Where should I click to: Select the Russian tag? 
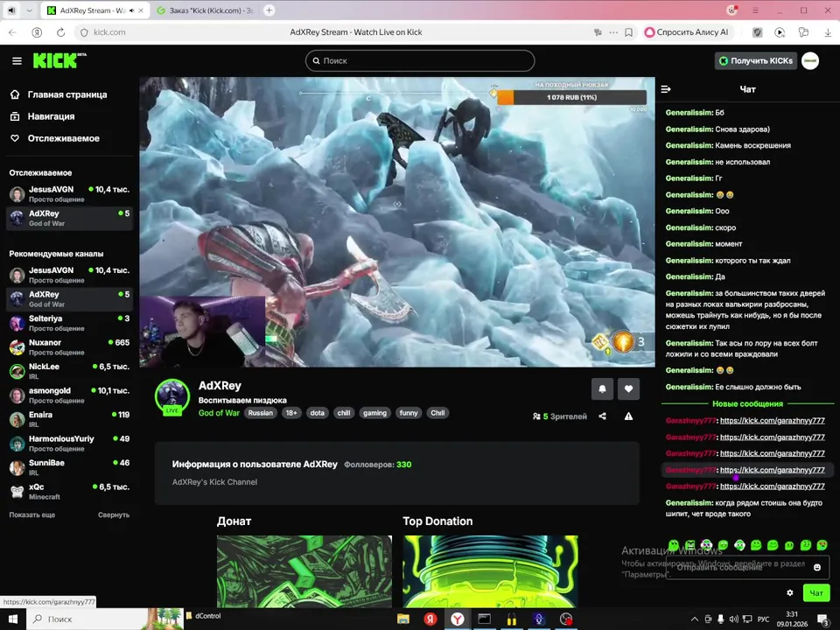pyautogui.click(x=261, y=413)
